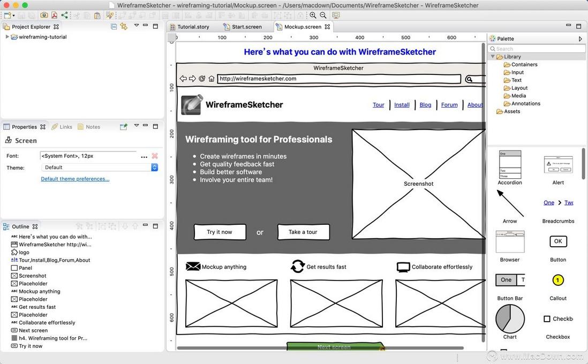The image size is (588, 364).
Task: Select the Breadcrumbs widget in Palette
Action: [x=558, y=211]
